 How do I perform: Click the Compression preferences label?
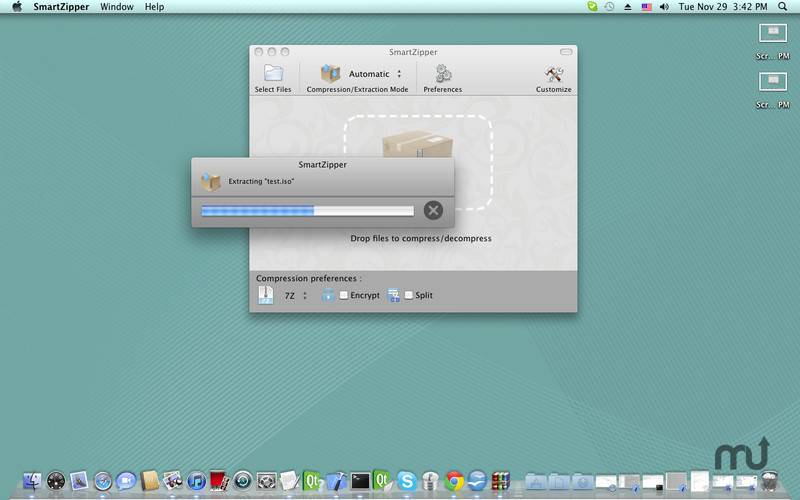[x=309, y=278]
